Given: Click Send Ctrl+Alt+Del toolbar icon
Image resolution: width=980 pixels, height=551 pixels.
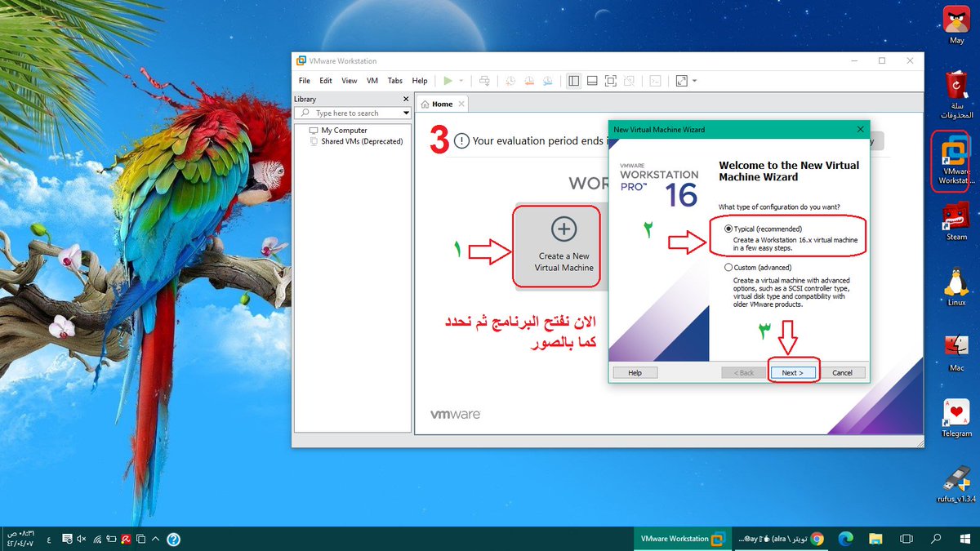Looking at the screenshot, I should [x=484, y=81].
